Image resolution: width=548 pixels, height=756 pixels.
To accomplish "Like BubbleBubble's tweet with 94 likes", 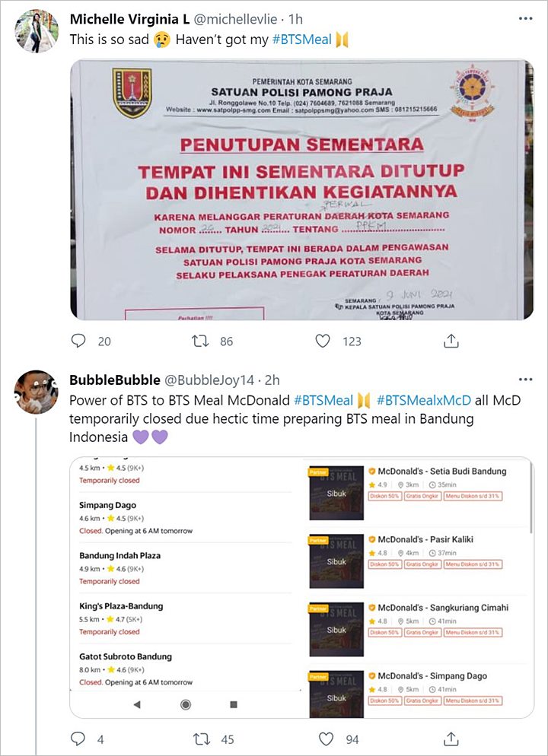I will [326, 739].
